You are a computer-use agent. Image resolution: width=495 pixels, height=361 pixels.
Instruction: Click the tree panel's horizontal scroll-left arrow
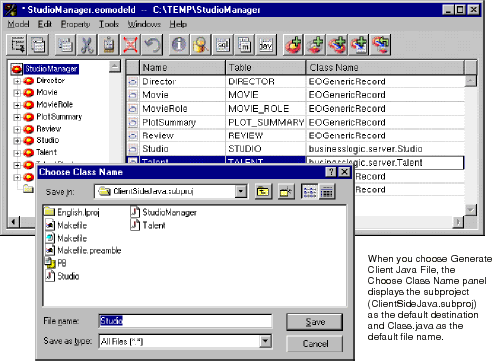(x=14, y=222)
